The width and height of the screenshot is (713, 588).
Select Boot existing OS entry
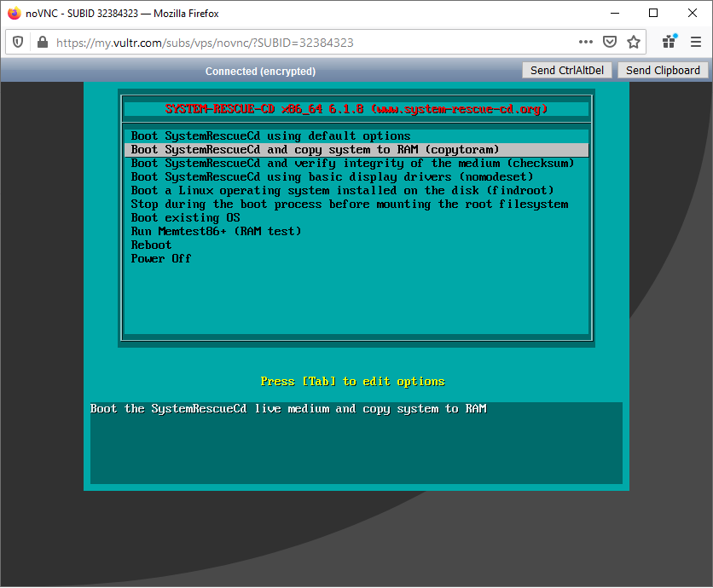(x=357, y=217)
